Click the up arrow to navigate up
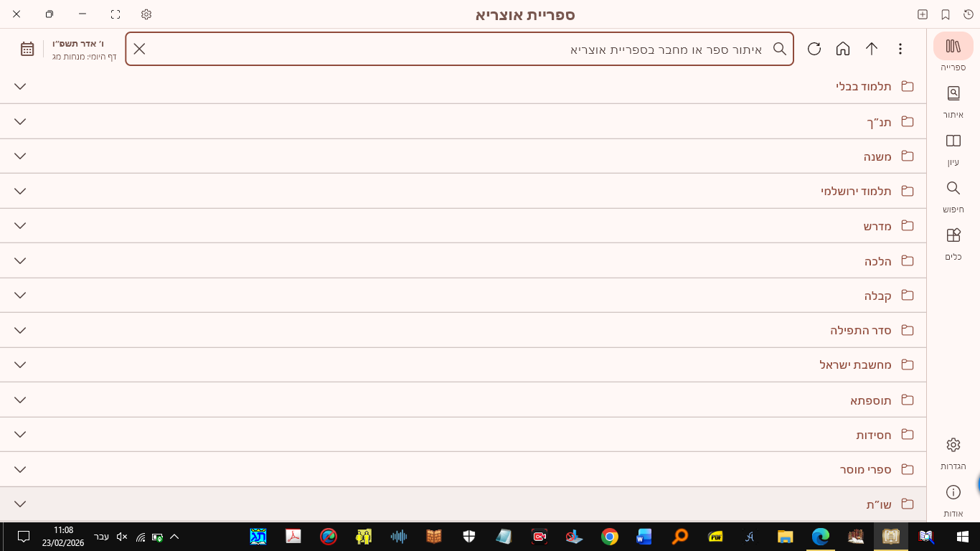Image resolution: width=980 pixels, height=551 pixels. click(x=871, y=49)
